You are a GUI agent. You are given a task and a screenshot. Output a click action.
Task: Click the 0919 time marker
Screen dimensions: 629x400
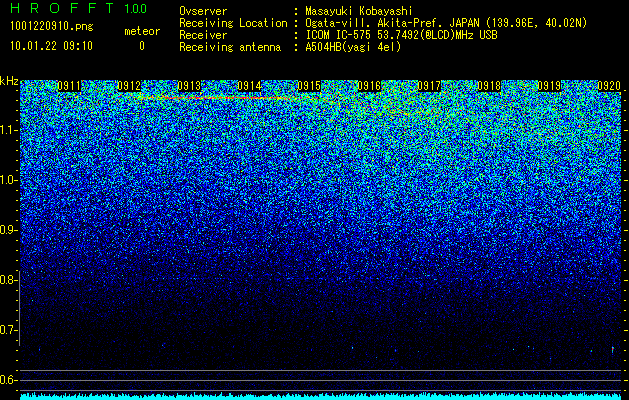(x=549, y=86)
